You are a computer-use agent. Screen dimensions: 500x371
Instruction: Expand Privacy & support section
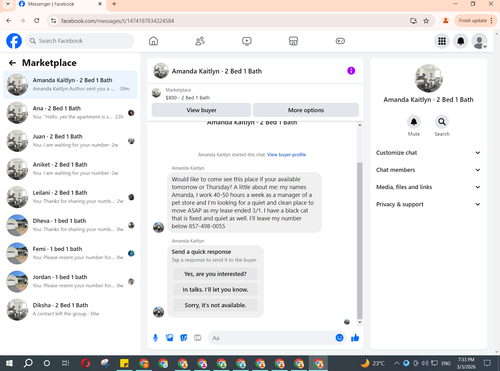click(x=428, y=204)
